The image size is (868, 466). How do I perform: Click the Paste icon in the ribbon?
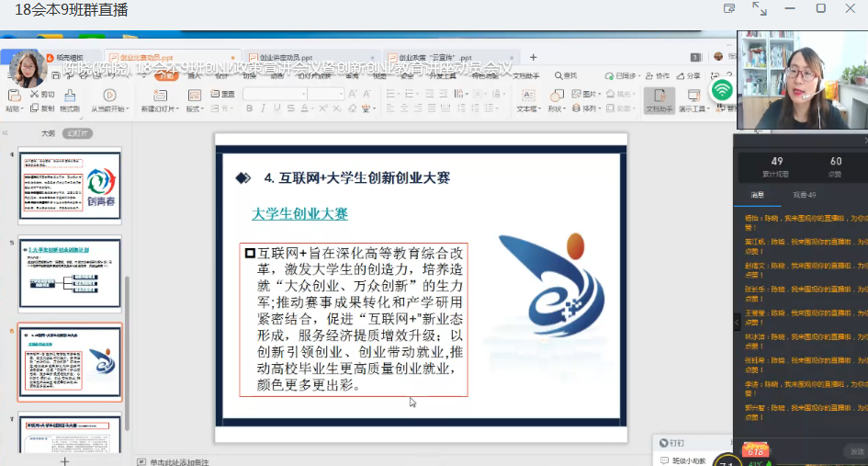(x=13, y=96)
